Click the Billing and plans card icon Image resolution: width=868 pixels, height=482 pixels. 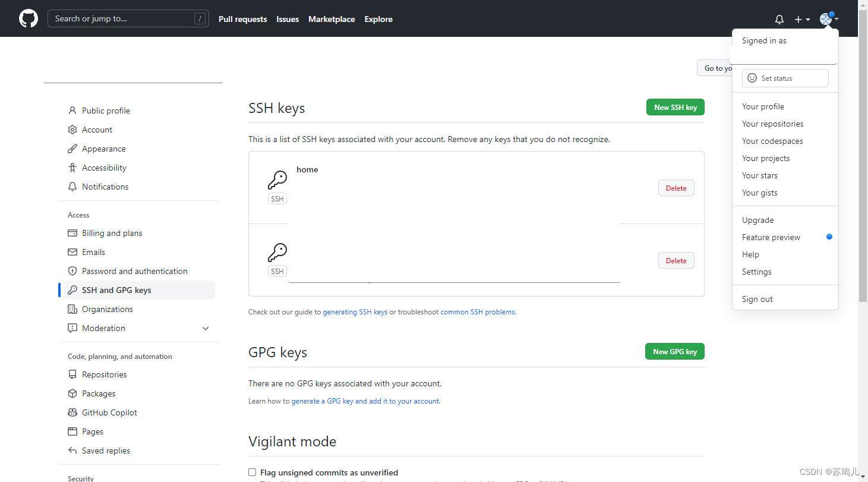click(x=72, y=233)
